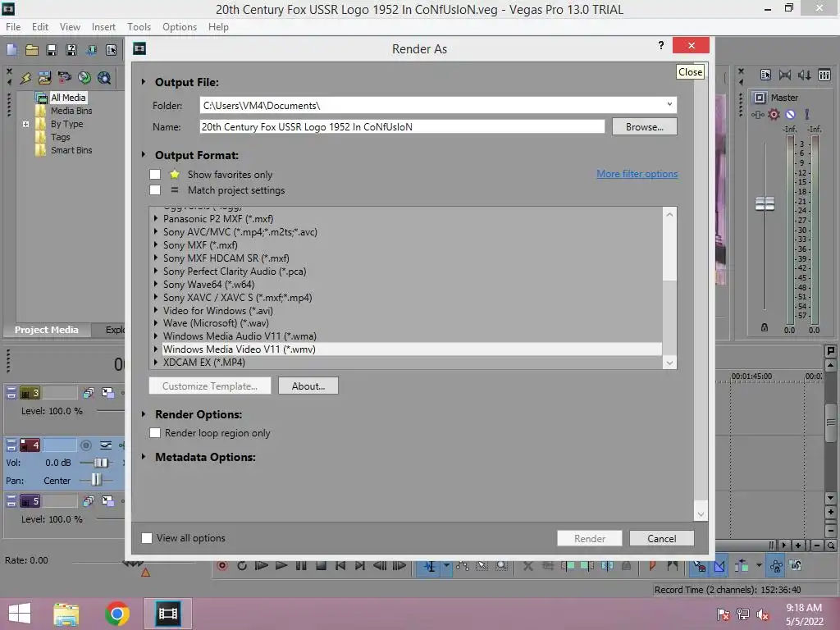
Task: Switch to the Project Media tab
Action: 47,330
